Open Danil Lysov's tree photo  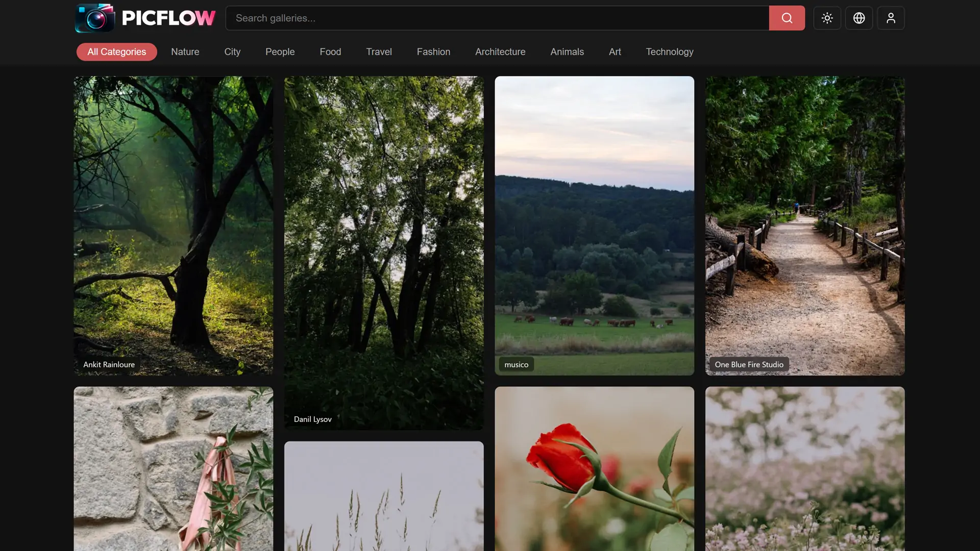tap(383, 253)
